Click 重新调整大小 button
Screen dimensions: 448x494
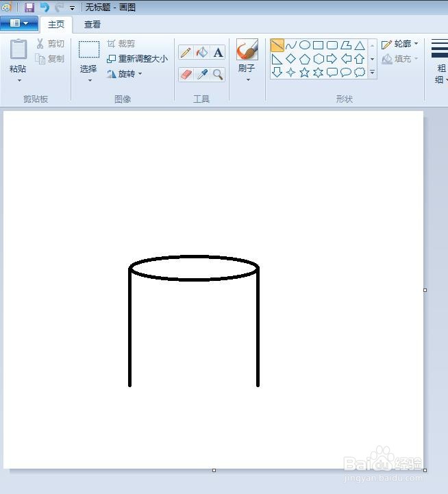(x=138, y=59)
